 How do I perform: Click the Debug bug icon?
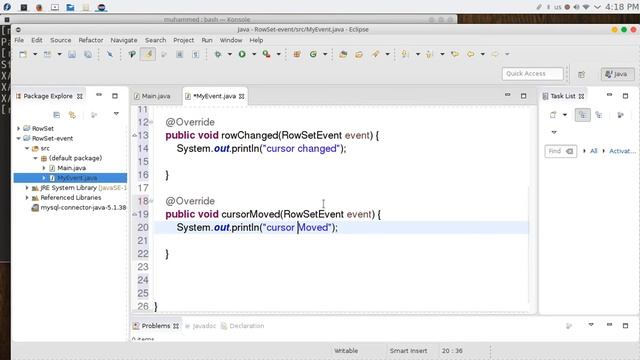(x=218, y=54)
